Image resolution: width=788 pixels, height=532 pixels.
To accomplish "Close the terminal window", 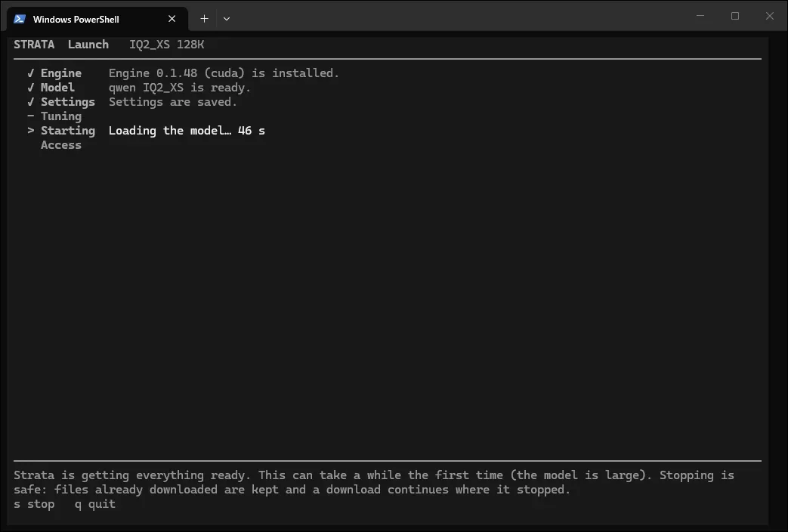I will tap(769, 16).
